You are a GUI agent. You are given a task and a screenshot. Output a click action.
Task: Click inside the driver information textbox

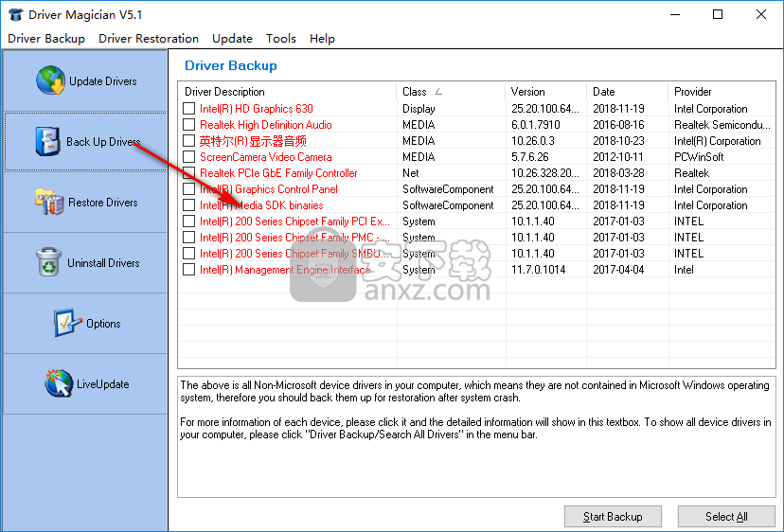476,436
